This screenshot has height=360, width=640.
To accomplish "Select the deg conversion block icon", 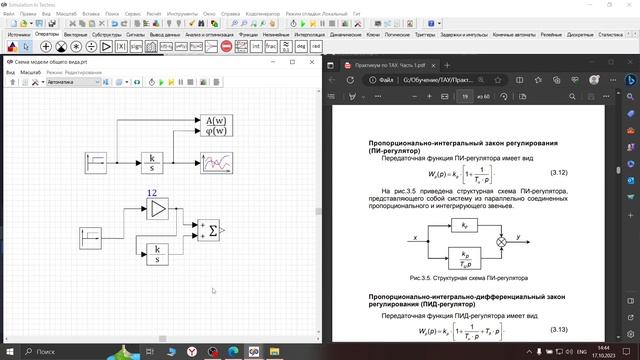I will coord(301,47).
